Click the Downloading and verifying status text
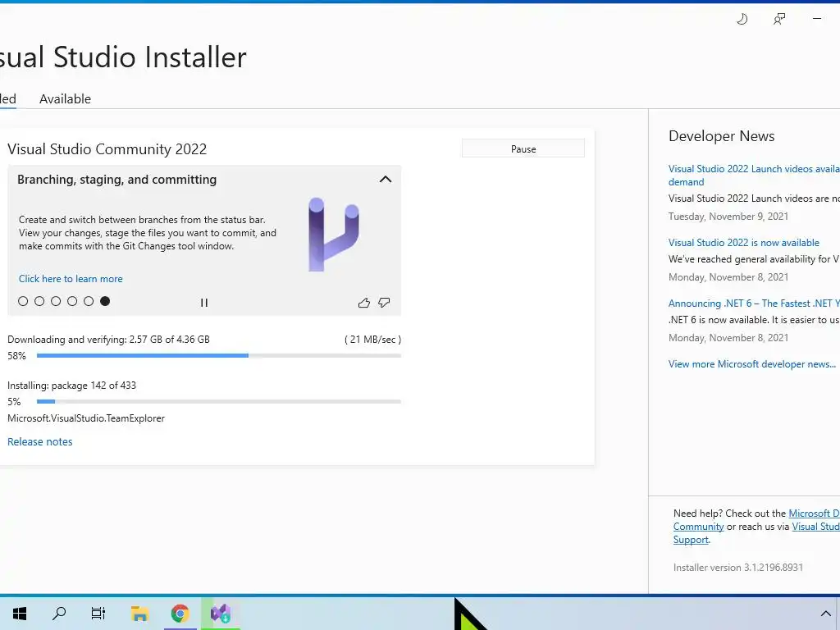 [109, 340]
